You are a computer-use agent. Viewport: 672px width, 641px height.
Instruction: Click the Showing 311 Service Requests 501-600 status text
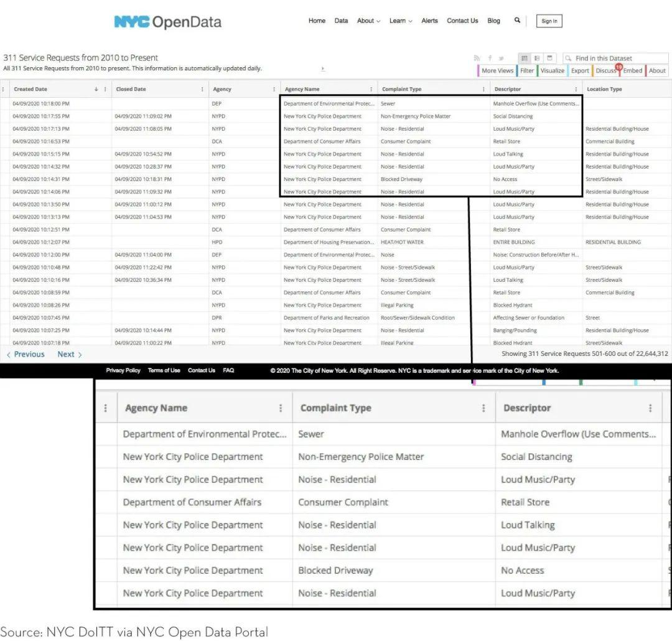(x=584, y=353)
